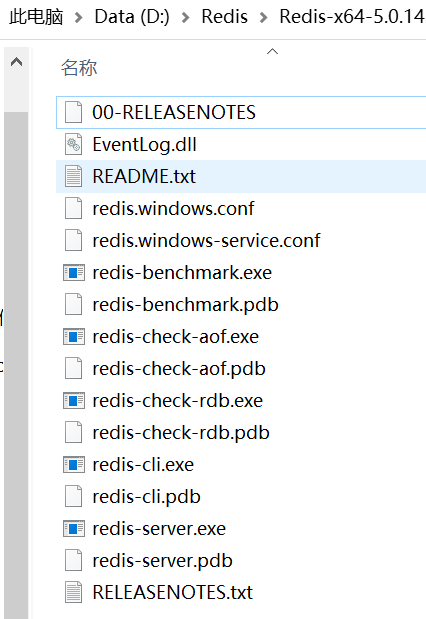The width and height of the screenshot is (426, 619).
Task: Sort files by the 名称 column header
Action: (x=79, y=68)
